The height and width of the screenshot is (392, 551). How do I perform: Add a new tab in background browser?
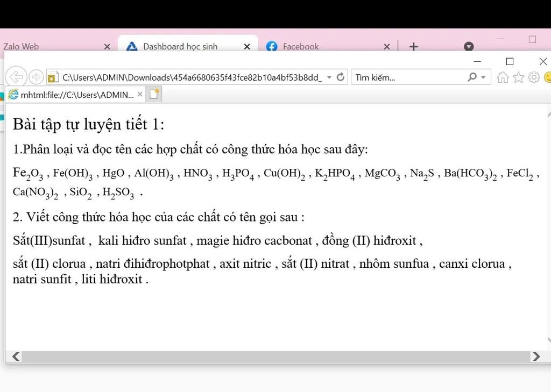point(414,46)
